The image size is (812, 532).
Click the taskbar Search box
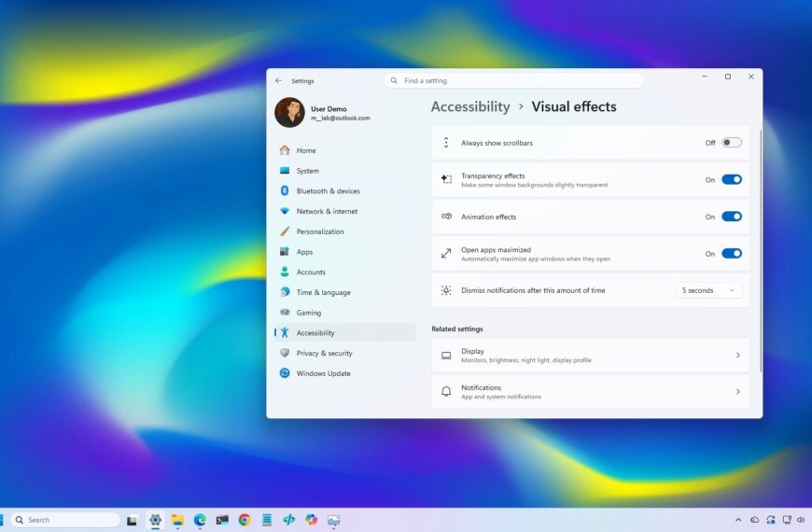65,520
